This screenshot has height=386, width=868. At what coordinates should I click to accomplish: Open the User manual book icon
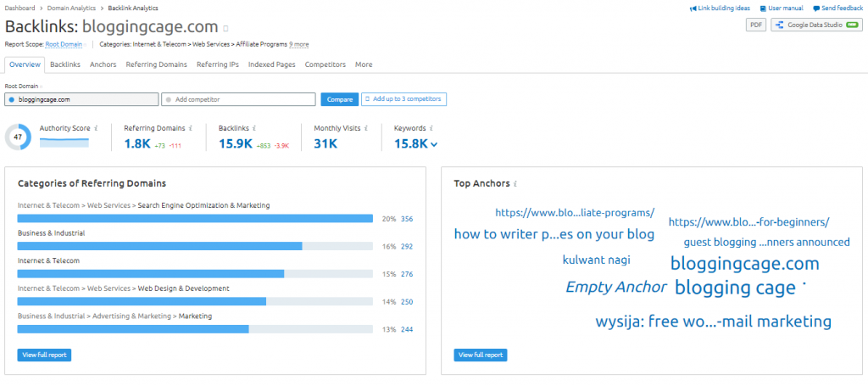(x=763, y=8)
